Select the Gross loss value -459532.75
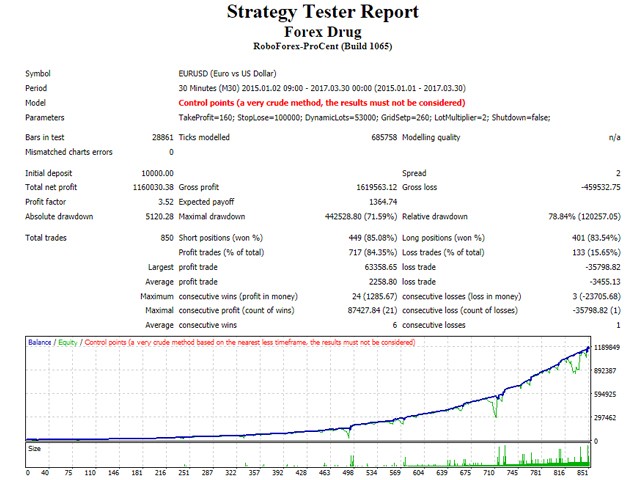 [600, 187]
